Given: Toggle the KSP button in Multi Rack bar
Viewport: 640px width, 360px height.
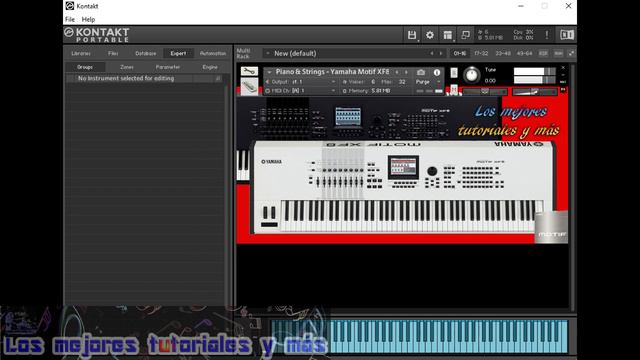Looking at the screenshot, I should [543, 53].
